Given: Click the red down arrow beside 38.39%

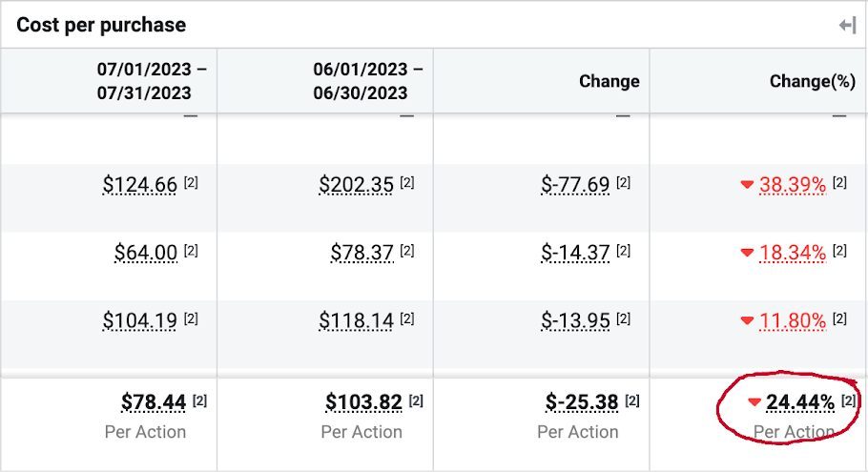Looking at the screenshot, I should [x=747, y=186].
